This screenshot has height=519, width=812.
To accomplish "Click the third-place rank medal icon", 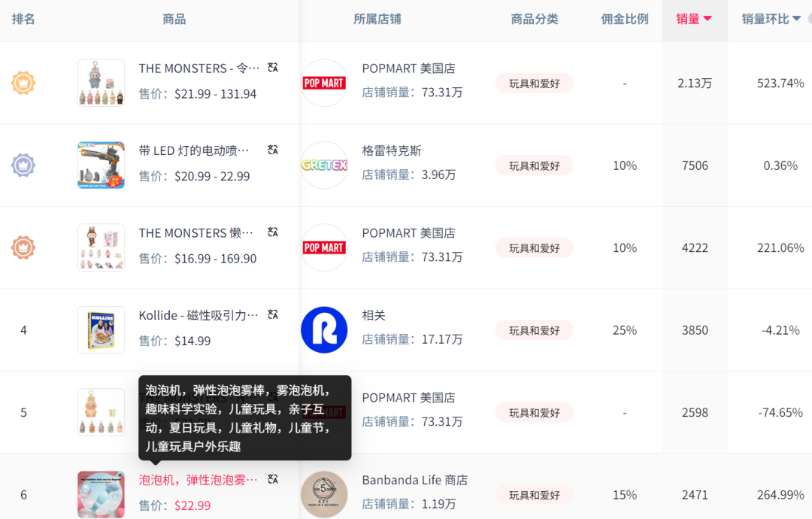I will pyautogui.click(x=23, y=247).
